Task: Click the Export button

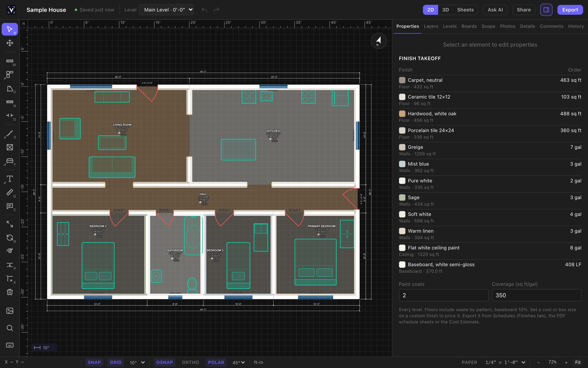Action: pos(570,10)
